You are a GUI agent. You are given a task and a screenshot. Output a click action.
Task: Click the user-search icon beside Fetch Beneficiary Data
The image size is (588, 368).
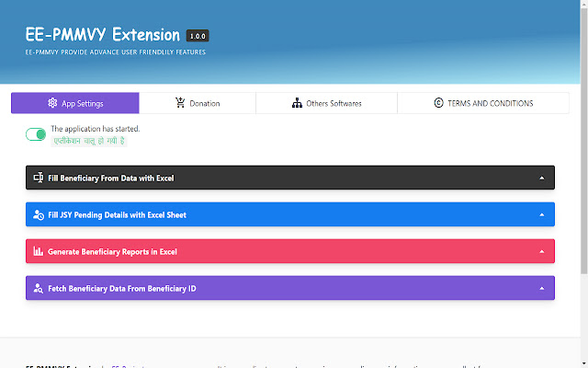click(x=39, y=288)
